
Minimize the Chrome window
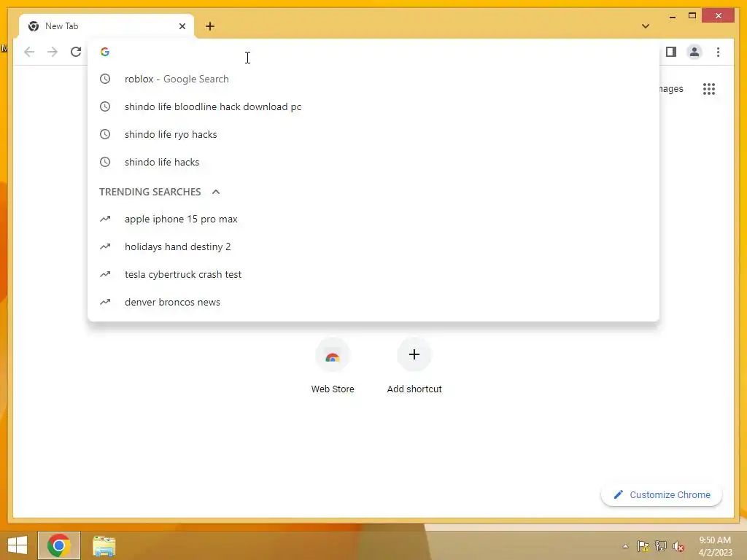[672, 16]
